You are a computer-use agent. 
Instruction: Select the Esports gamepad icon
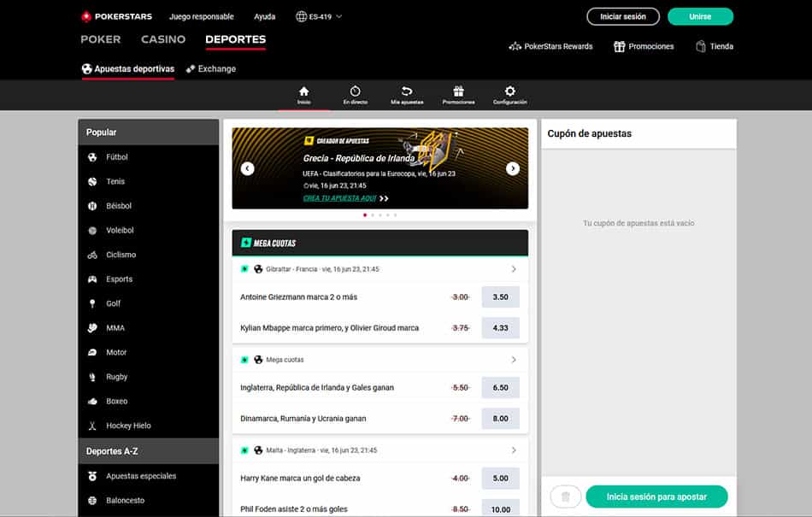(x=92, y=279)
